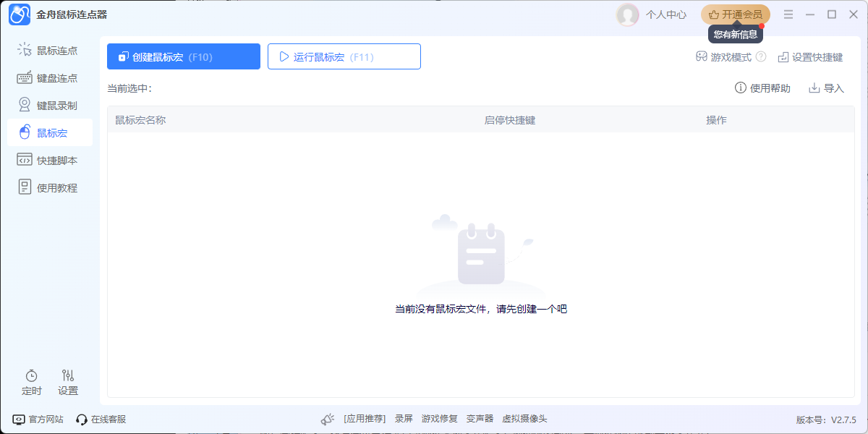The height and width of the screenshot is (434, 868).
Task: Open the hamburger menu at top right
Action: click(788, 14)
